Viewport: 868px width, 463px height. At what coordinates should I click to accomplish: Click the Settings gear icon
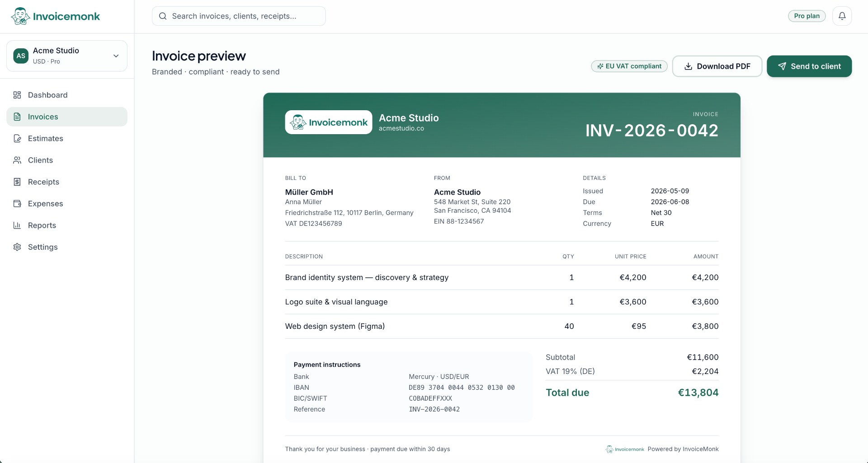[17, 247]
